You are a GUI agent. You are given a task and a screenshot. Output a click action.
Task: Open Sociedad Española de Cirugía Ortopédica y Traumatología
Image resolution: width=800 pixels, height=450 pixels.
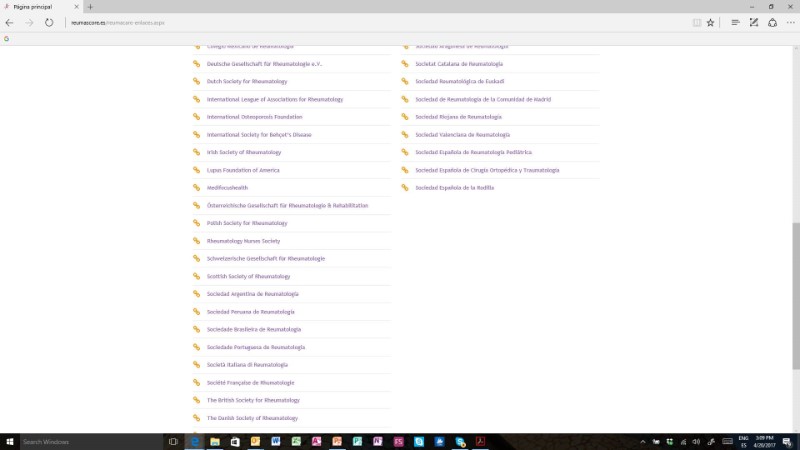pyautogui.click(x=487, y=170)
